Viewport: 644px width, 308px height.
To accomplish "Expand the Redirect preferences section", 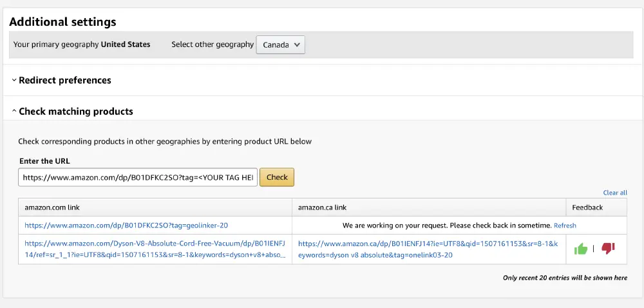I will click(64, 81).
